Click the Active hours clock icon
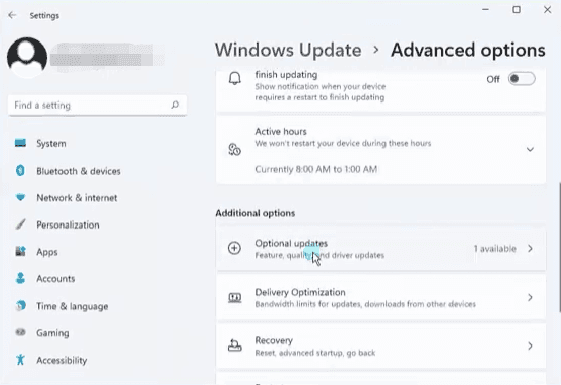The height and width of the screenshot is (385, 561). tap(234, 150)
